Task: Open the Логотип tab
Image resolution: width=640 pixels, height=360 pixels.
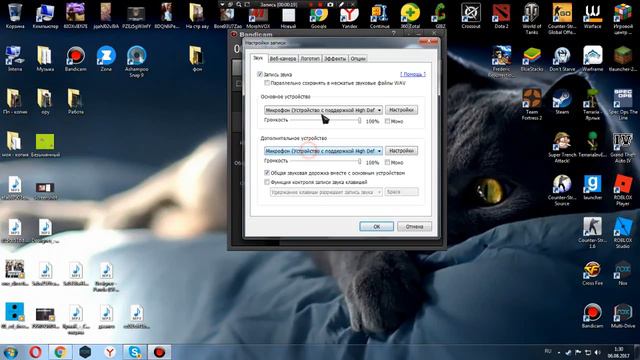Action: (x=310, y=59)
